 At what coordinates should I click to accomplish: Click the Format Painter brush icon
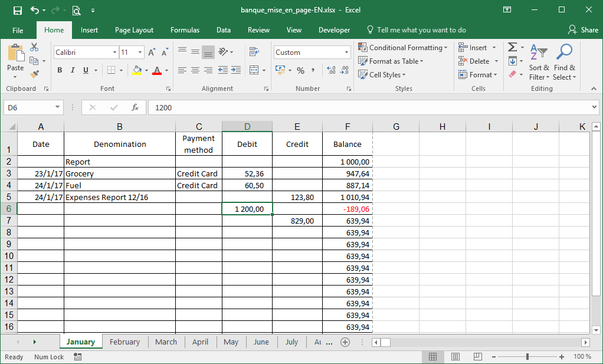[x=34, y=74]
